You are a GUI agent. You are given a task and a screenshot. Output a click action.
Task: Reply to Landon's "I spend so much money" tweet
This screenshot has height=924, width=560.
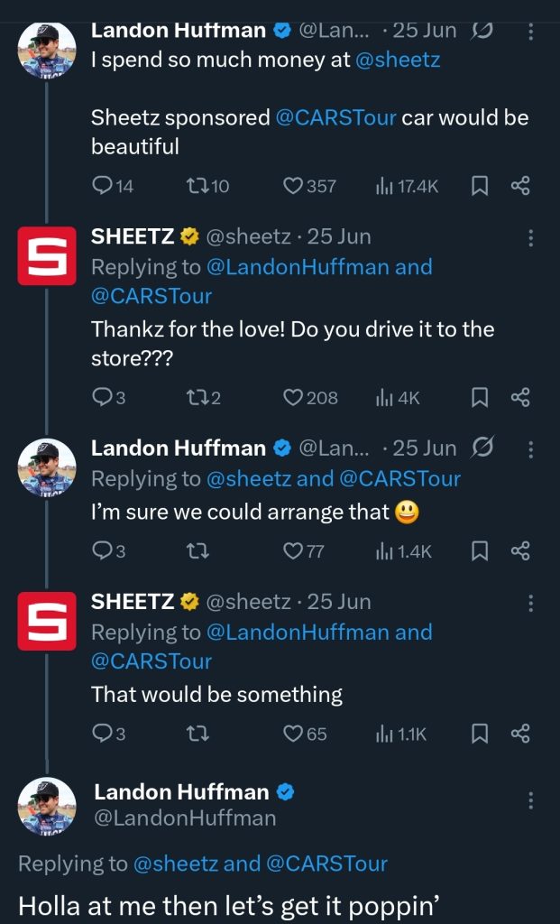(x=103, y=186)
